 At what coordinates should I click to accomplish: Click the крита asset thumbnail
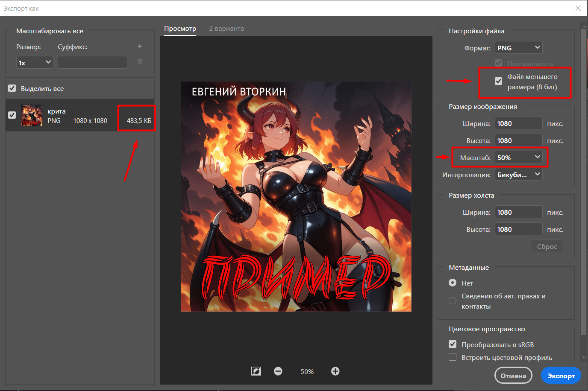tap(32, 116)
